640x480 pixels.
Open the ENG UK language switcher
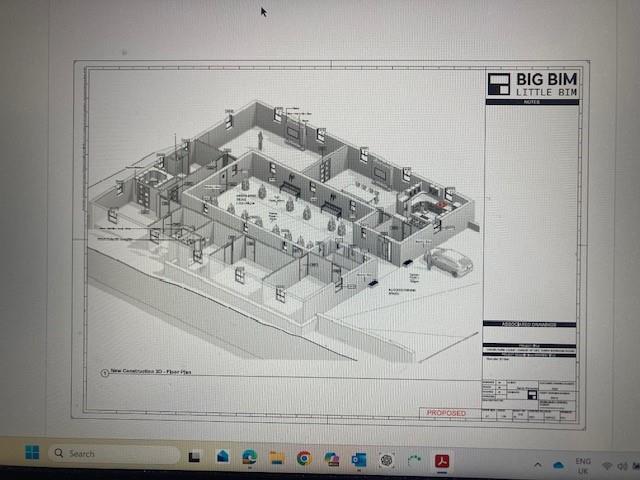[x=583, y=466]
